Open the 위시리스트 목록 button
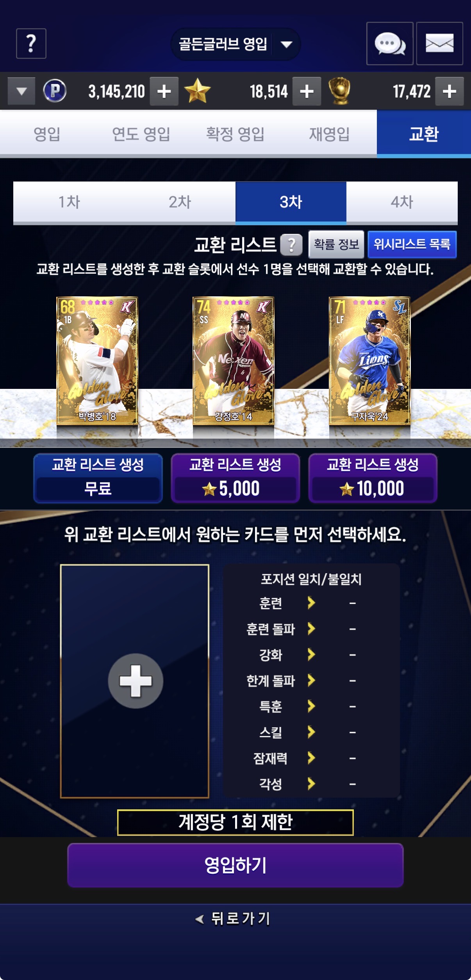 tap(412, 244)
